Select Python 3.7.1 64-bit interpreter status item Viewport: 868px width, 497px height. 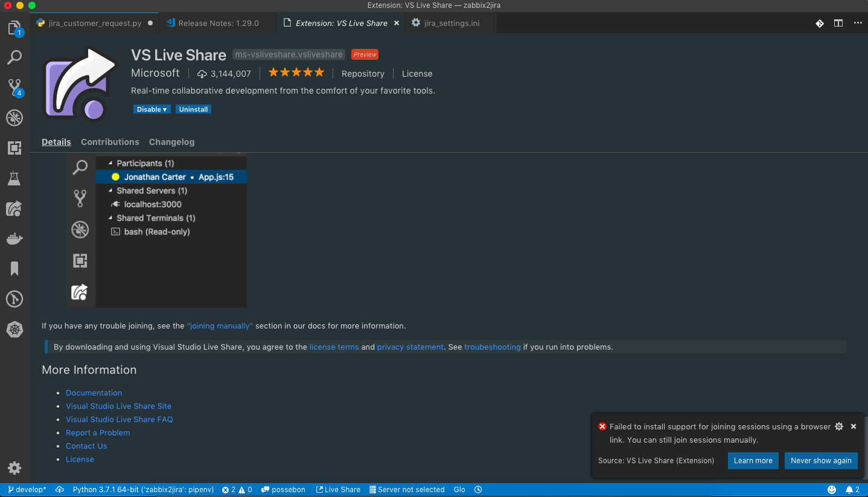click(x=143, y=490)
